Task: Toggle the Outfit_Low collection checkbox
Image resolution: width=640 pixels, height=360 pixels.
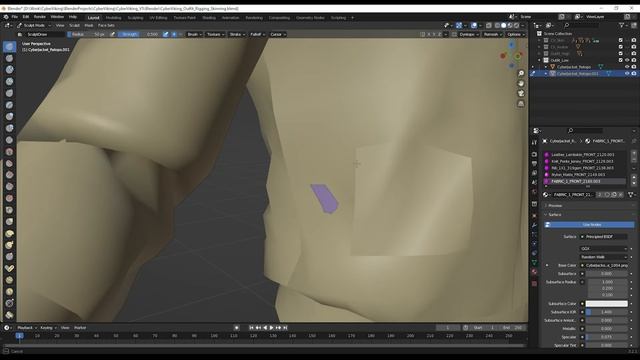Action: tap(620, 60)
